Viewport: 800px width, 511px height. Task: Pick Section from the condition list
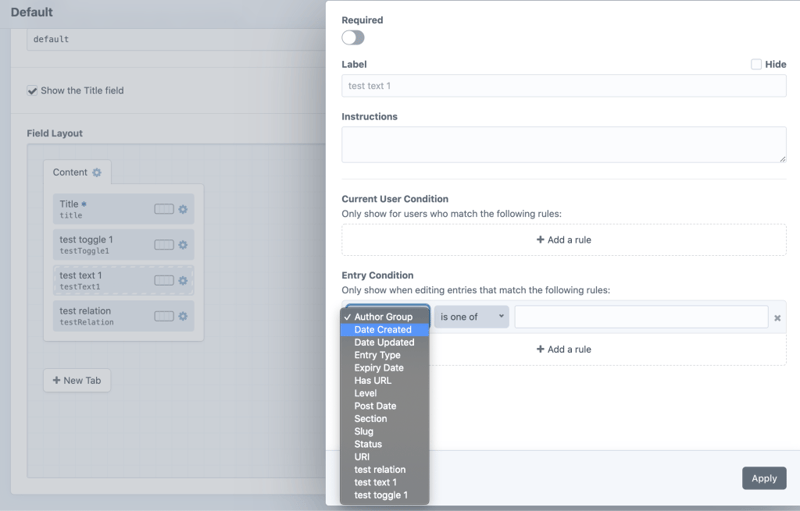pos(370,419)
